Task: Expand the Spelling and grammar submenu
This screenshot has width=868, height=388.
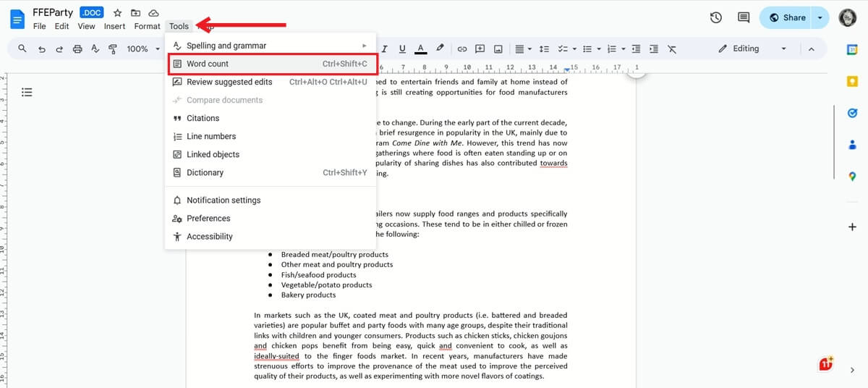Action: (x=271, y=46)
